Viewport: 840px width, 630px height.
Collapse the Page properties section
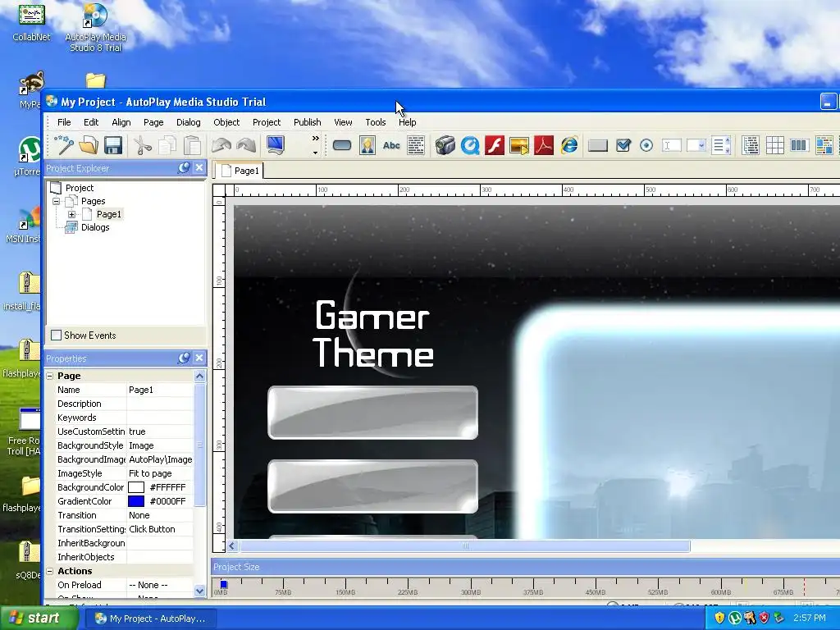[x=50, y=376]
